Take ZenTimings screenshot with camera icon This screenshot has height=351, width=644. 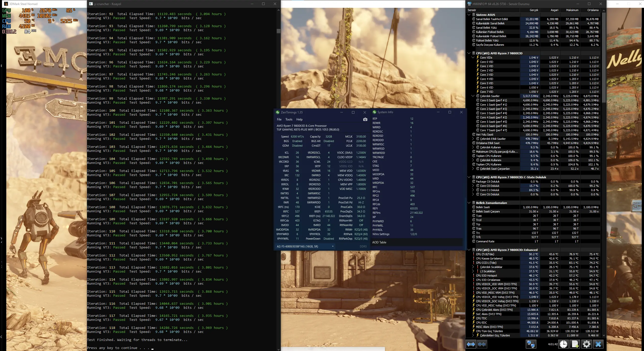(x=365, y=119)
